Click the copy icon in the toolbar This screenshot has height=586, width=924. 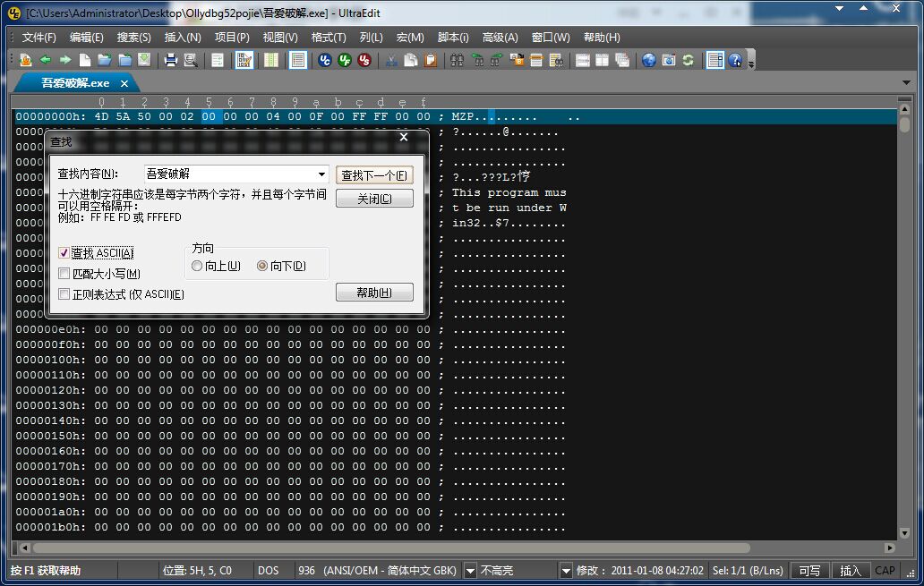coord(411,60)
